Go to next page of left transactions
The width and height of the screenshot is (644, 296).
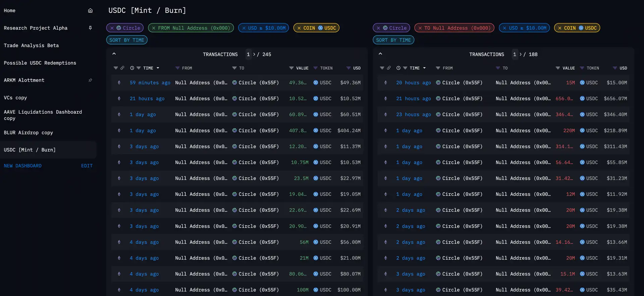[254, 54]
